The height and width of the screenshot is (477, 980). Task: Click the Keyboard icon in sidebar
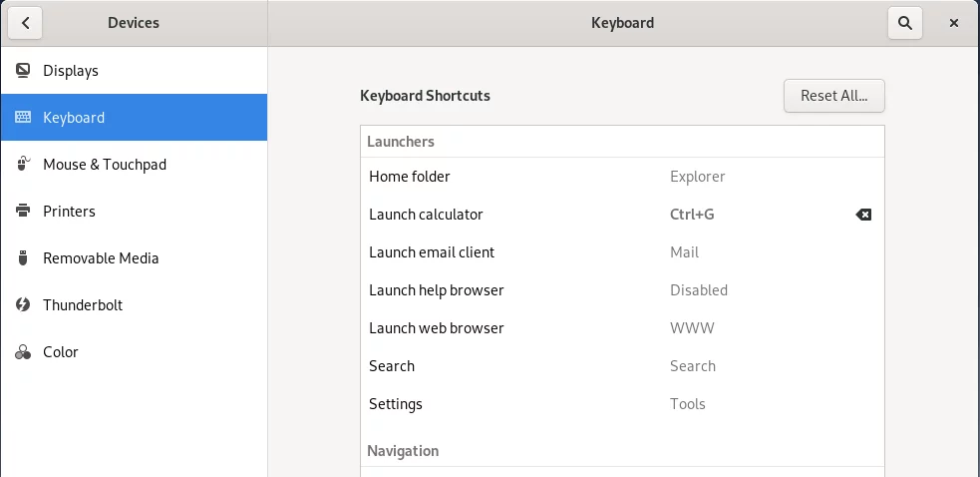tap(23, 117)
